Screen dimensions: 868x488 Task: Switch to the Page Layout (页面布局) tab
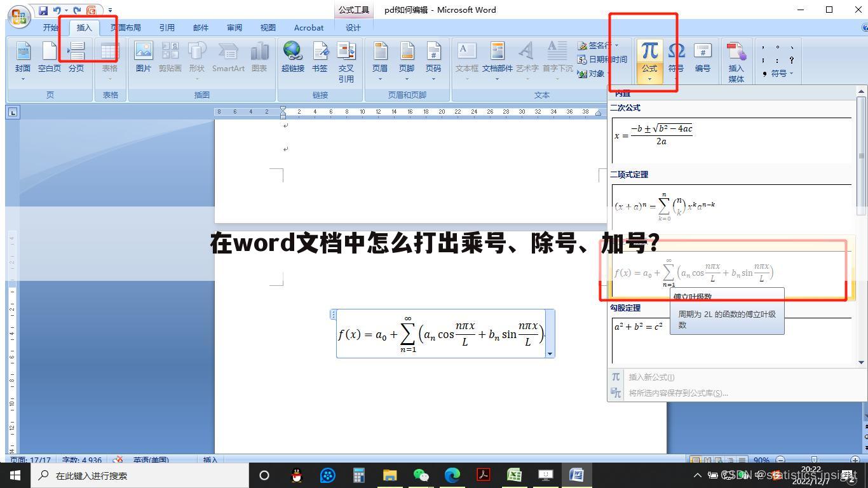(x=125, y=27)
